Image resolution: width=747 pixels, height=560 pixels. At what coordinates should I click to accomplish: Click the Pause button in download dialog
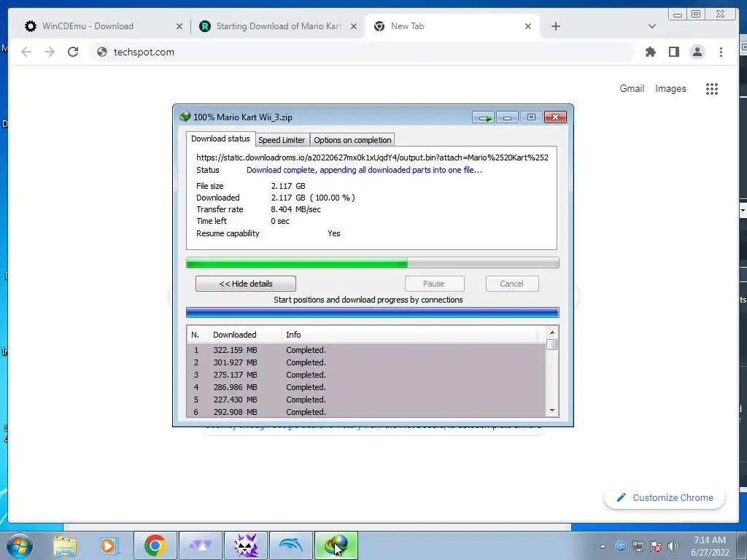434,284
